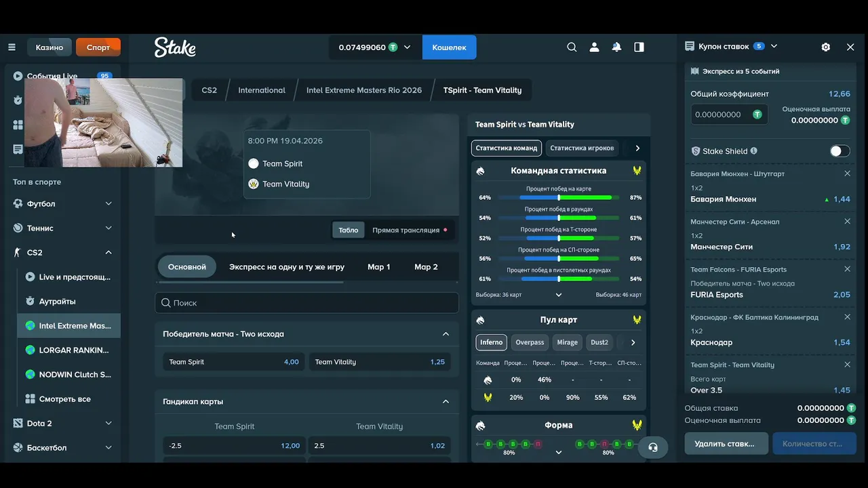Click the Stake Shield info icon

[754, 151]
